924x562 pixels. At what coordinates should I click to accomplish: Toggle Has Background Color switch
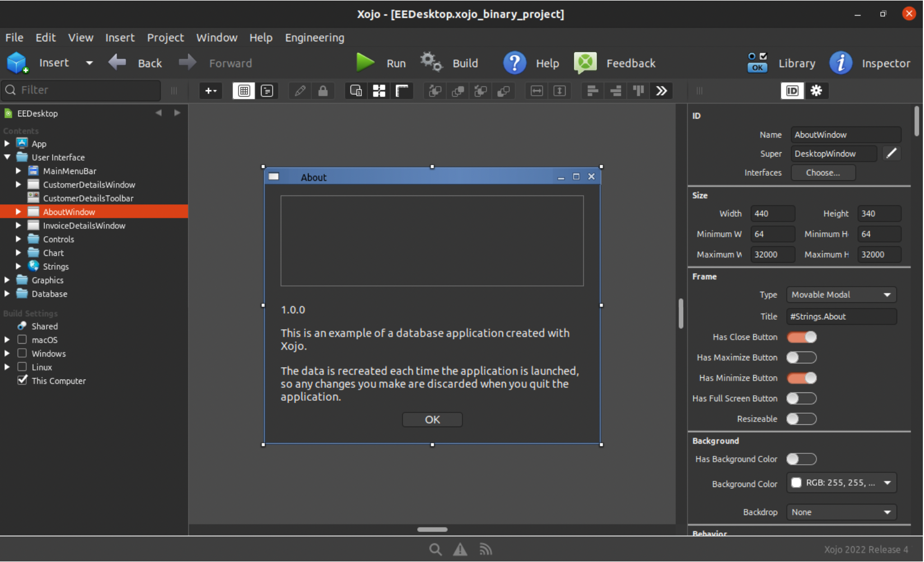802,460
